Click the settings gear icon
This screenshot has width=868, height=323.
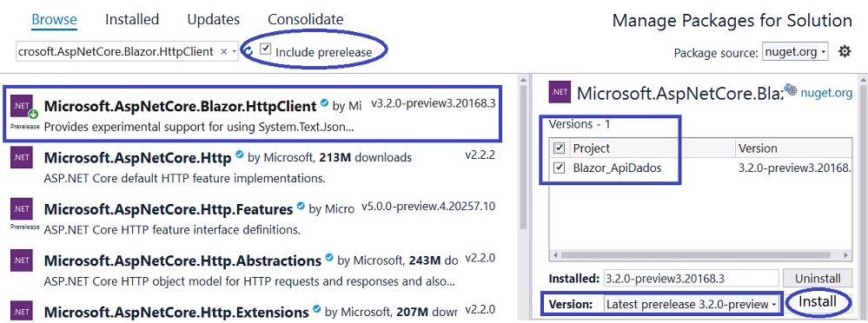(x=845, y=52)
